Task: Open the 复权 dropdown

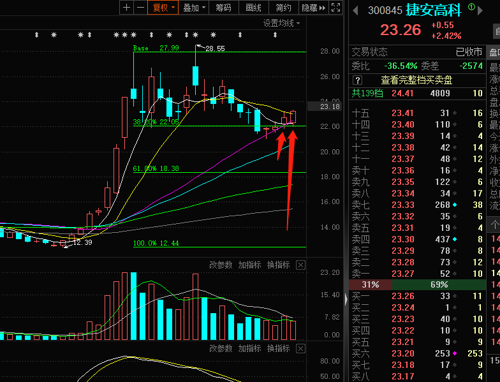Action: (x=164, y=8)
